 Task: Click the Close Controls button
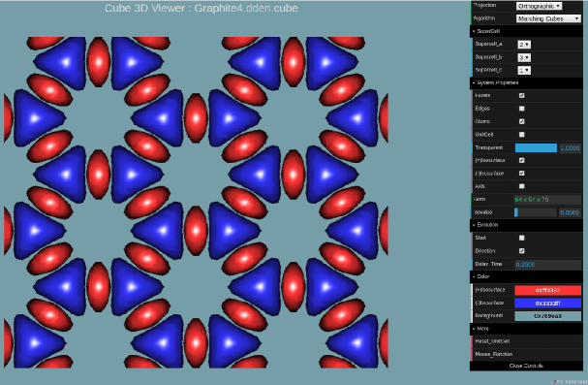[x=526, y=366]
